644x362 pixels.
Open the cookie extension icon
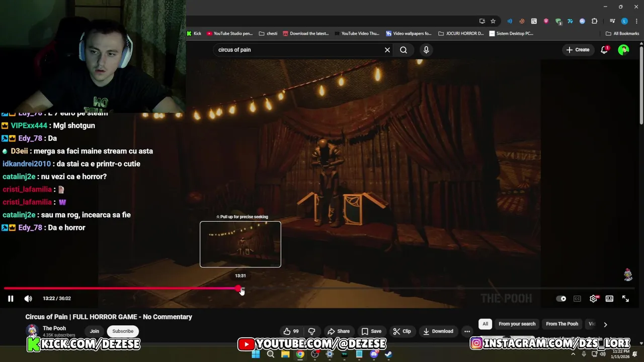[522, 21]
